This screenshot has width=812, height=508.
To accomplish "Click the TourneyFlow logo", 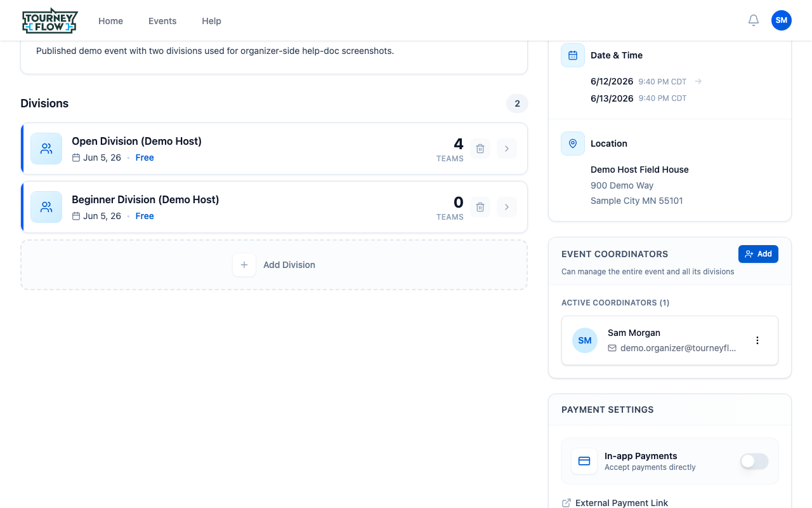I will pos(49,20).
